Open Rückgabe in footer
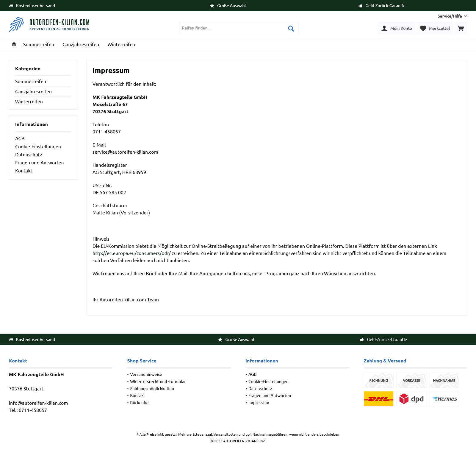Image resolution: width=476 pixels, height=461 pixels. click(139, 403)
